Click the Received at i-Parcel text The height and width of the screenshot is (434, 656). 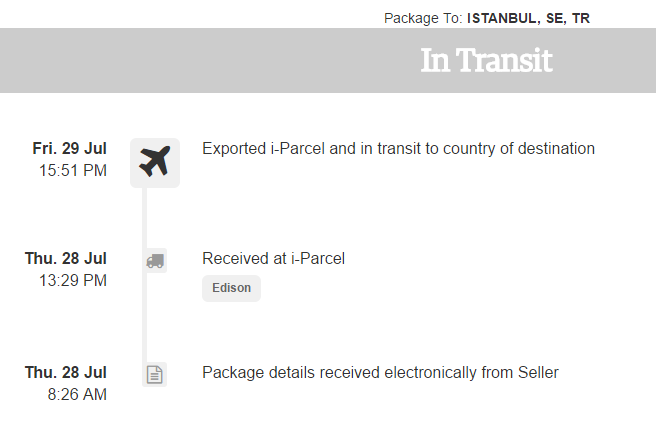pyautogui.click(x=274, y=259)
